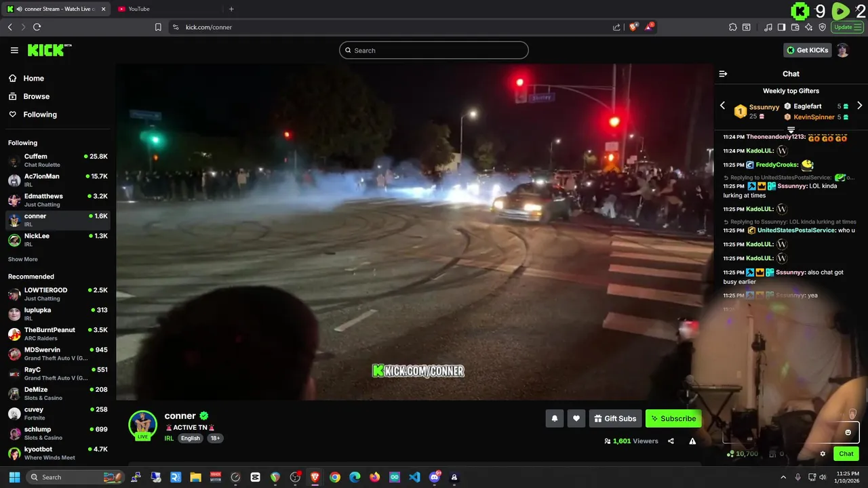Click the Brave VPN shield icon

(823, 27)
